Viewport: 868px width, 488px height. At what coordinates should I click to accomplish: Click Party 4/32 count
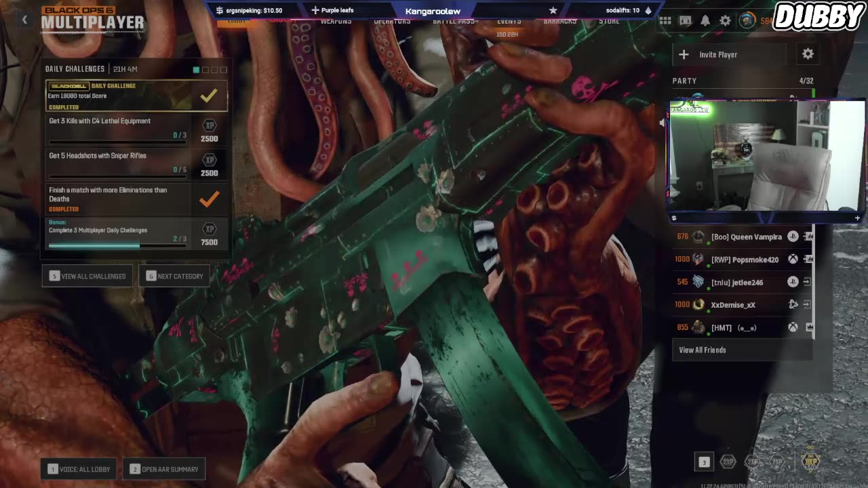[806, 81]
